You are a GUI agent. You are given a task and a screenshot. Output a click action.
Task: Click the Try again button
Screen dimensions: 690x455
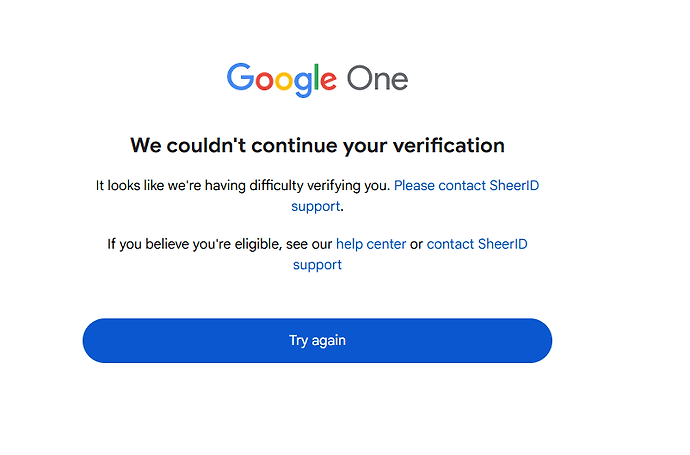click(x=317, y=341)
